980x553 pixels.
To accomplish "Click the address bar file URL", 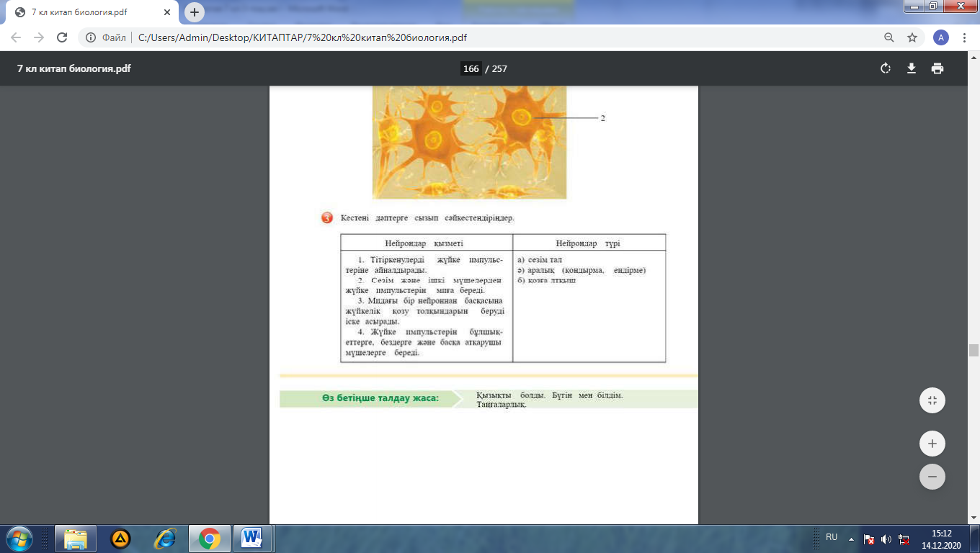I will 302,37.
